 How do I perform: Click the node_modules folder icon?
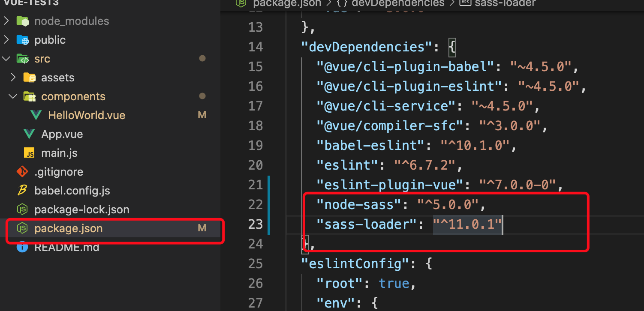pyautogui.click(x=22, y=21)
